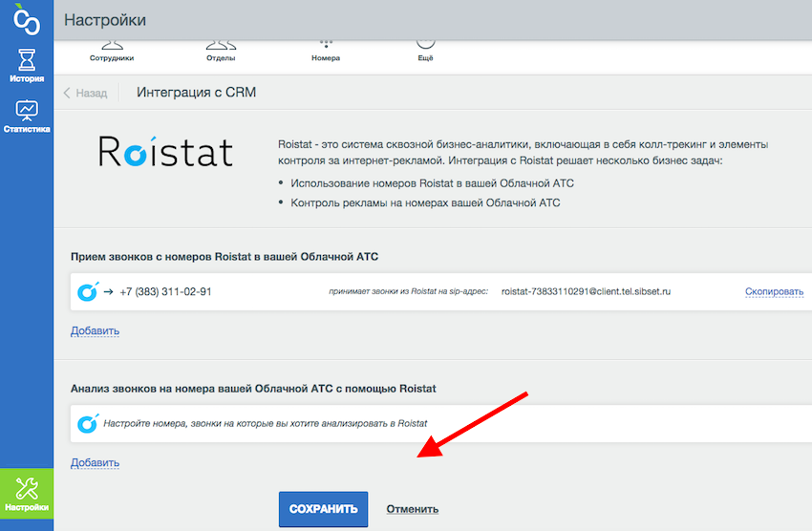The width and height of the screenshot is (812, 531).
Task: Open the История hourglass section
Action: [x=27, y=65]
